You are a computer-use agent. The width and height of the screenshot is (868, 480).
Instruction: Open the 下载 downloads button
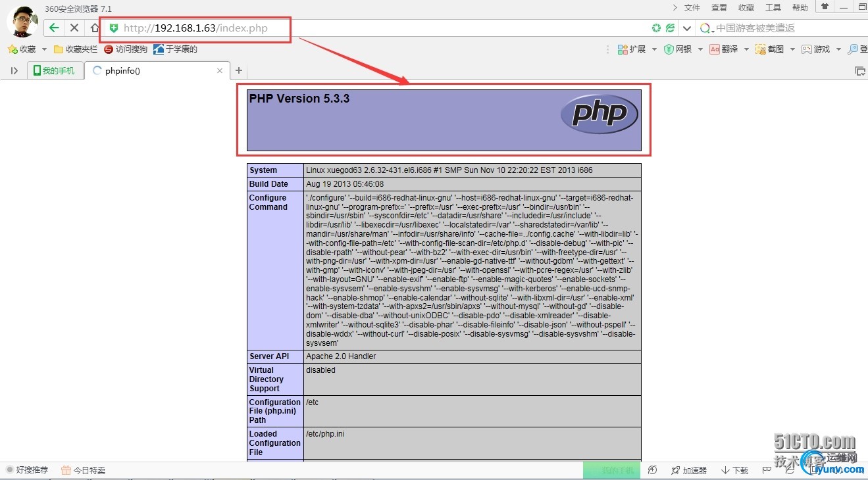735,470
